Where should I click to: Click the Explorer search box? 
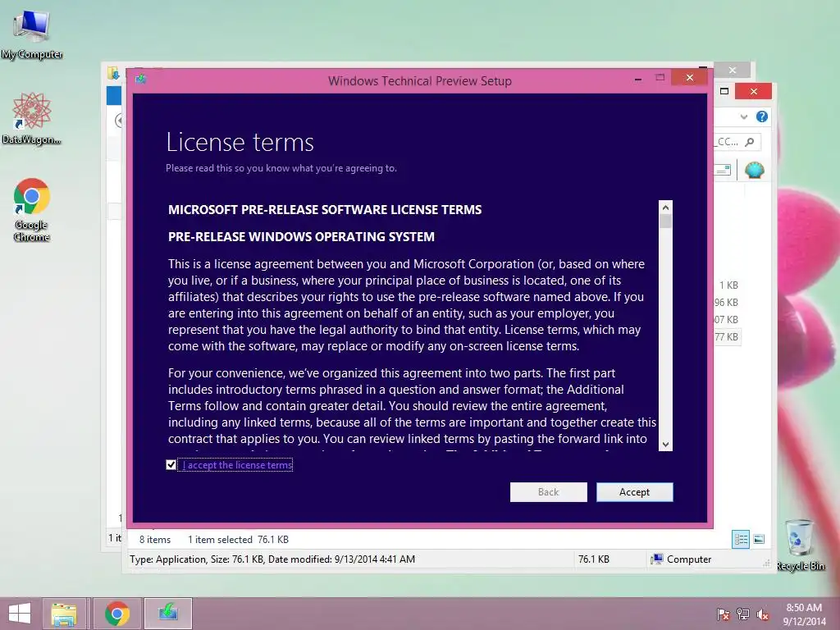737,142
